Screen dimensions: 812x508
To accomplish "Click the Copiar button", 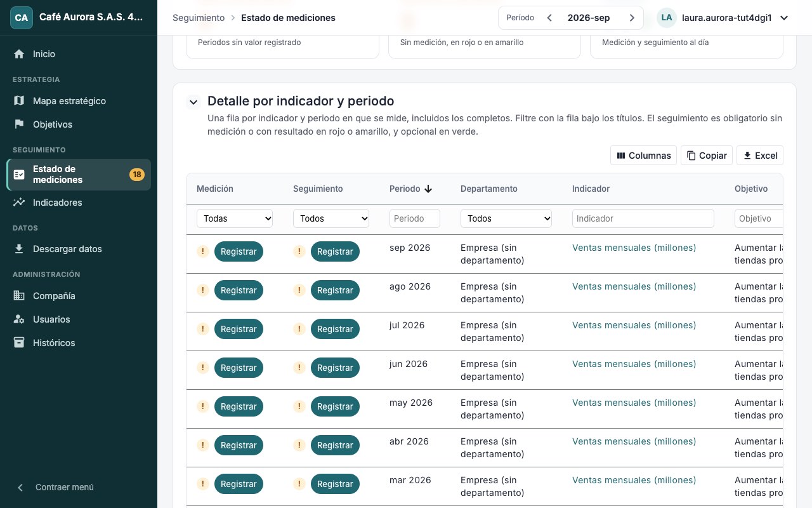I will pos(707,156).
